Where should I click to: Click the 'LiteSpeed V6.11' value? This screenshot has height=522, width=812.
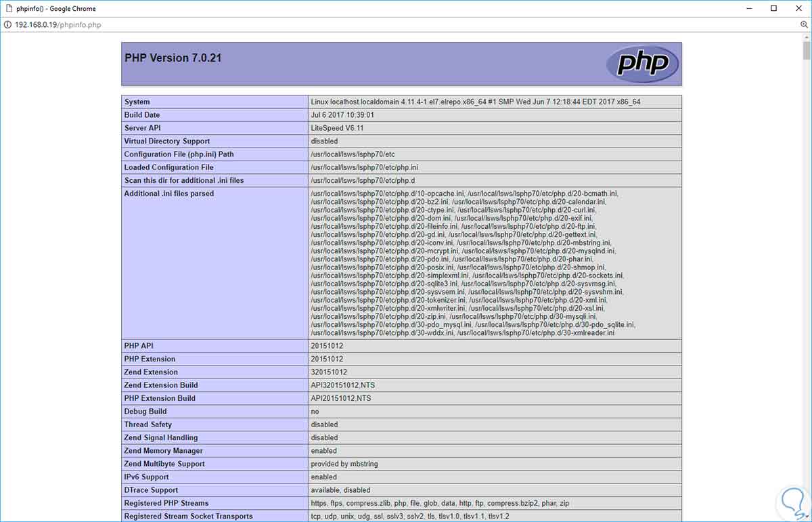pos(337,128)
